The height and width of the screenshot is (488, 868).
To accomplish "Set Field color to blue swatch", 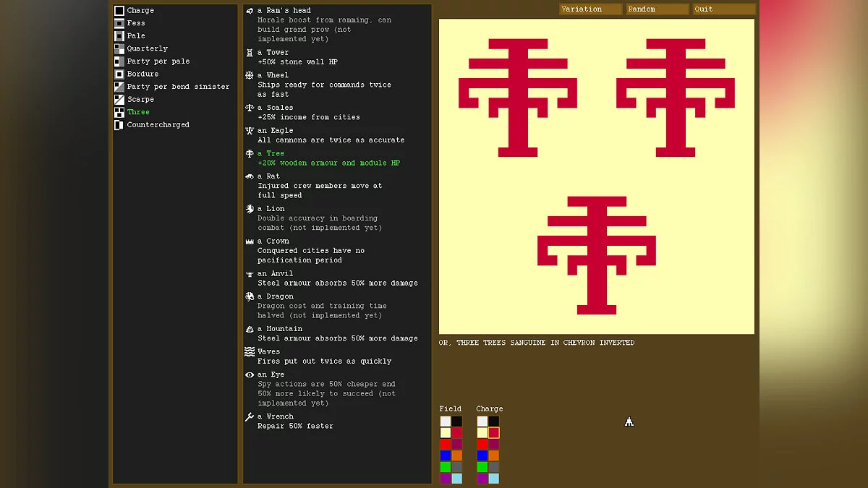I will [446, 455].
